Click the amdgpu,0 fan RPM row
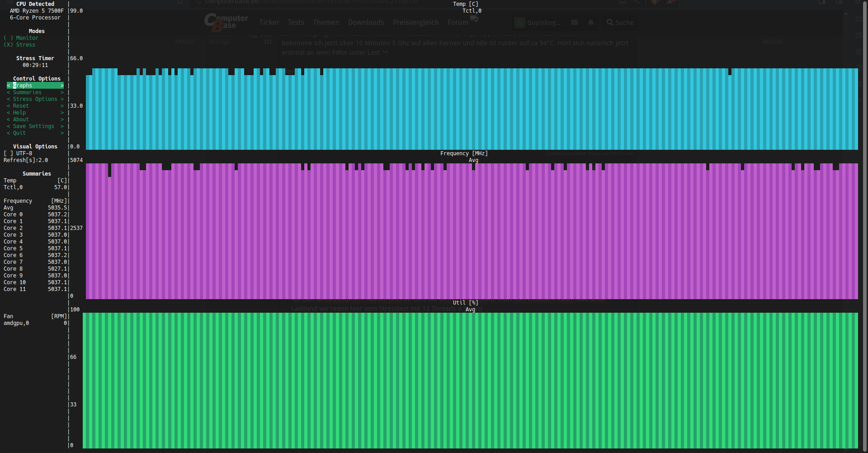 point(35,323)
